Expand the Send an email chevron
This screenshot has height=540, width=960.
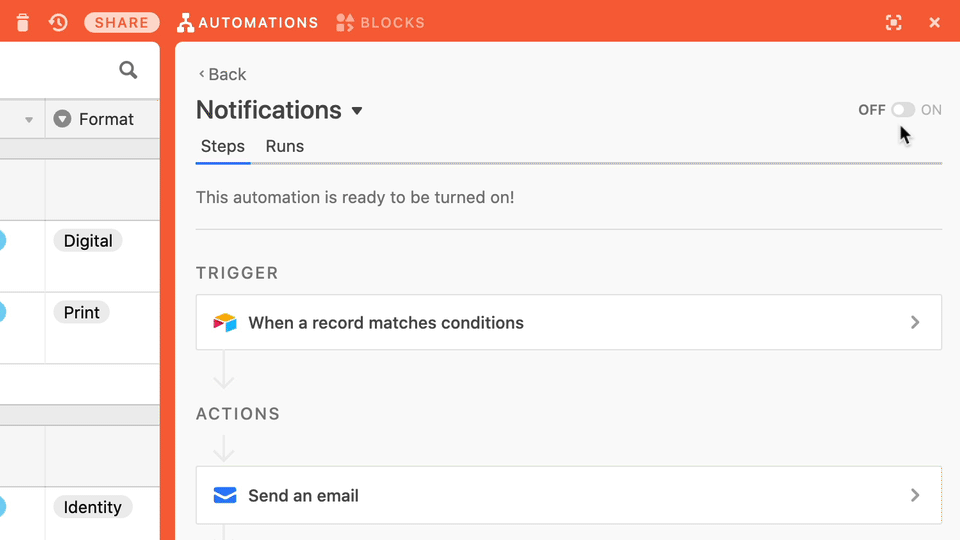coord(915,495)
